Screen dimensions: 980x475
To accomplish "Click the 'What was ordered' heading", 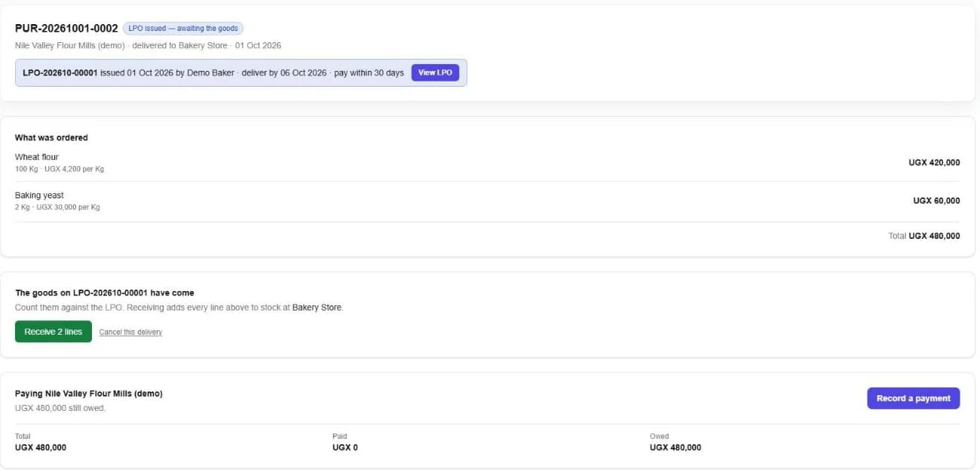I will pyautogui.click(x=51, y=138).
